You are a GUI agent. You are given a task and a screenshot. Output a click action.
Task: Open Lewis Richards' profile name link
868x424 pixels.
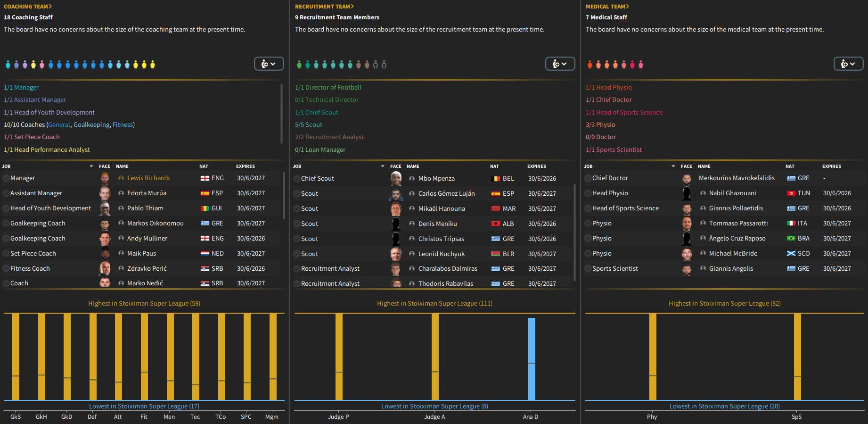(x=148, y=178)
